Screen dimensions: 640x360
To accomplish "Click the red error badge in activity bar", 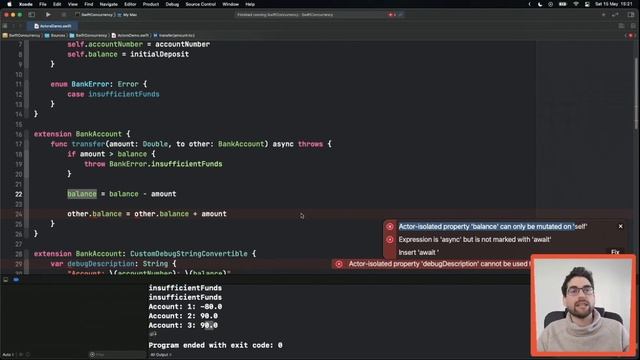I will pyautogui.click(x=392, y=15).
